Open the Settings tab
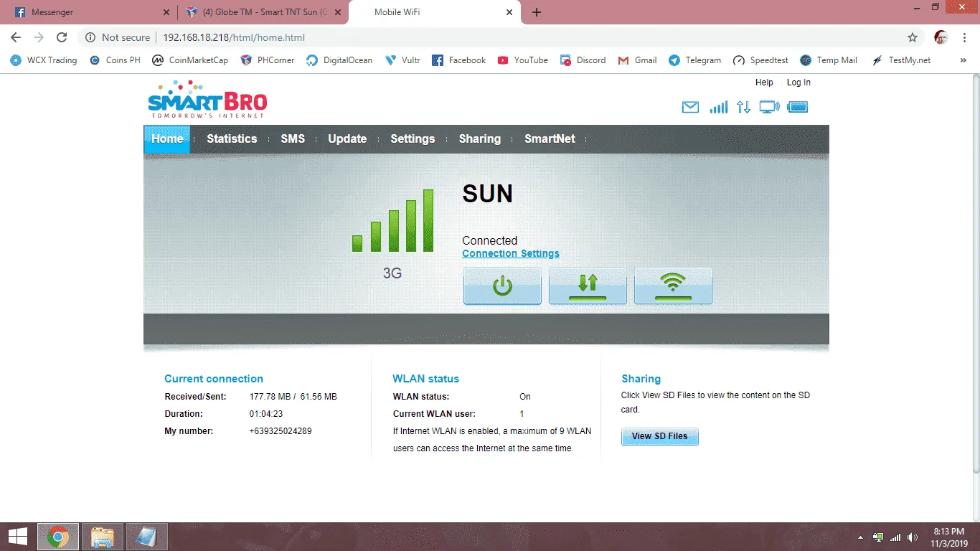Viewport: 980px width, 551px height. 413,139
